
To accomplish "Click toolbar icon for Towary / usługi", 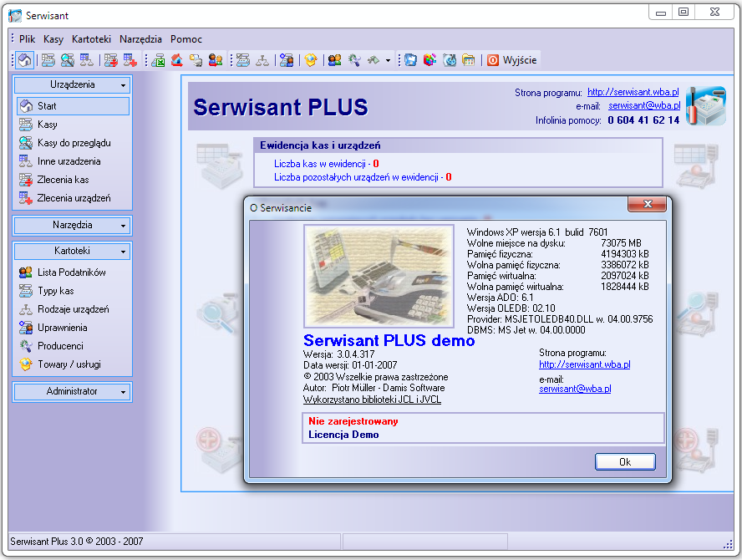I will pos(311,60).
